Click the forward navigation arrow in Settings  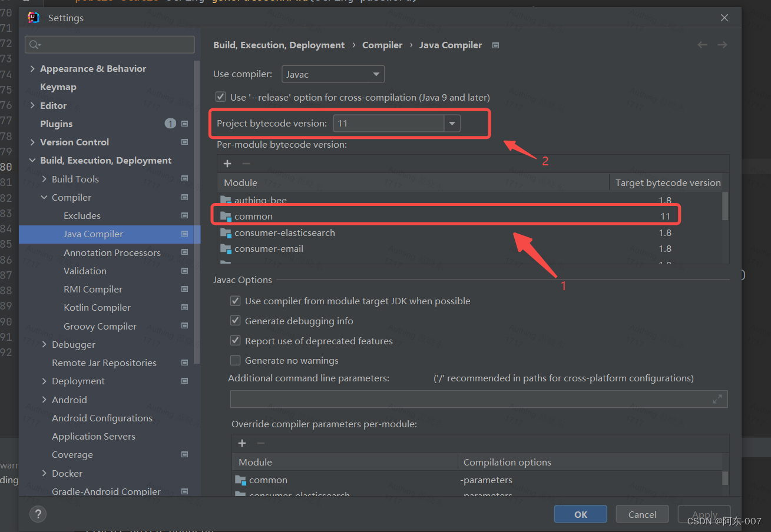click(722, 45)
